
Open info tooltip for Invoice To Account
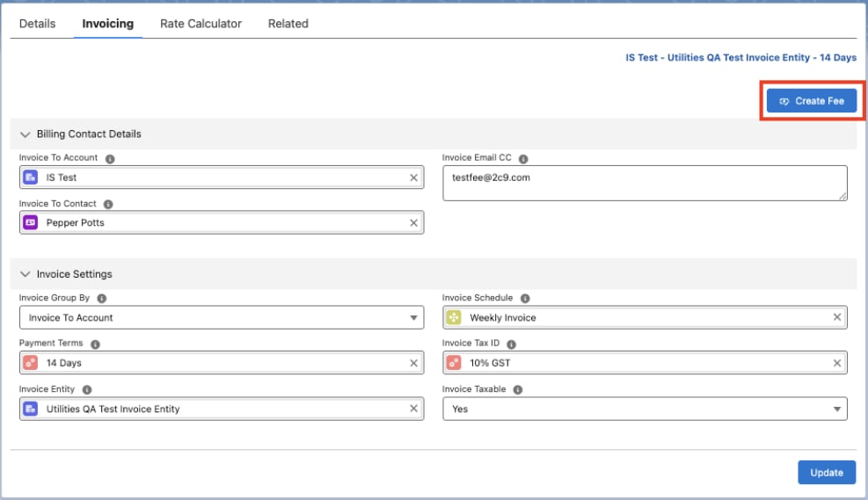click(110, 159)
